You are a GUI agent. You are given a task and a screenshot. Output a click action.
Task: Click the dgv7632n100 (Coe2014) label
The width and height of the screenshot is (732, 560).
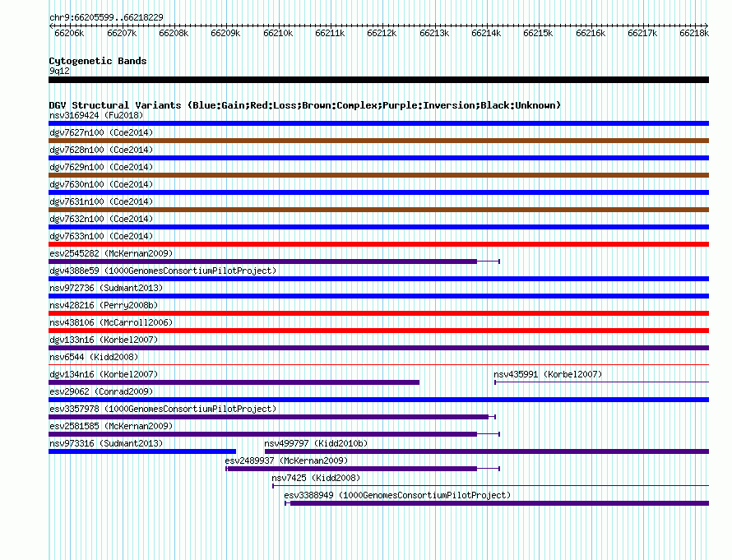(101, 219)
